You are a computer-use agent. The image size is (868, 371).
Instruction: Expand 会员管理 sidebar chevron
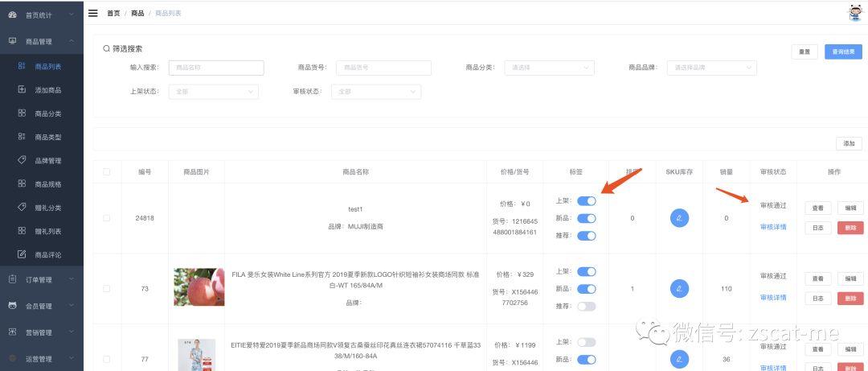(72, 306)
